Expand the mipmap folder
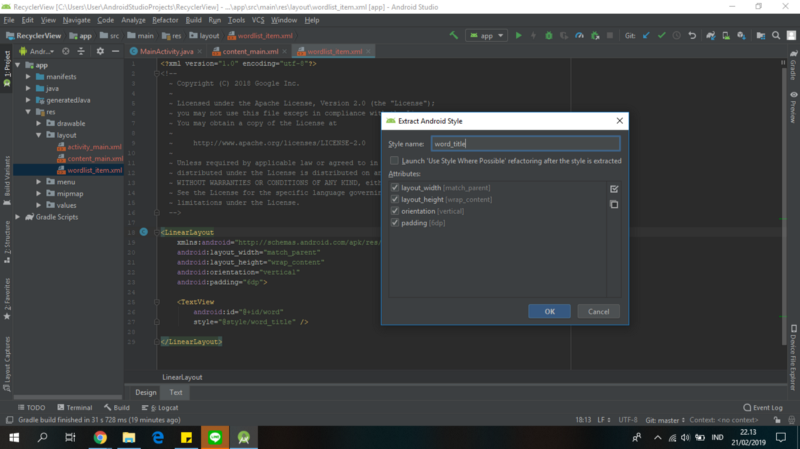Image resolution: width=800 pixels, height=449 pixels. [x=39, y=193]
